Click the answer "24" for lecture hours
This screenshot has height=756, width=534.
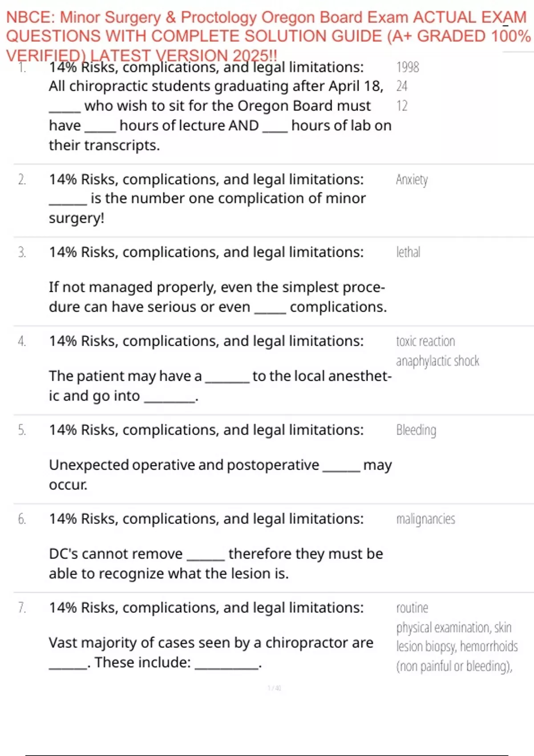tap(402, 86)
